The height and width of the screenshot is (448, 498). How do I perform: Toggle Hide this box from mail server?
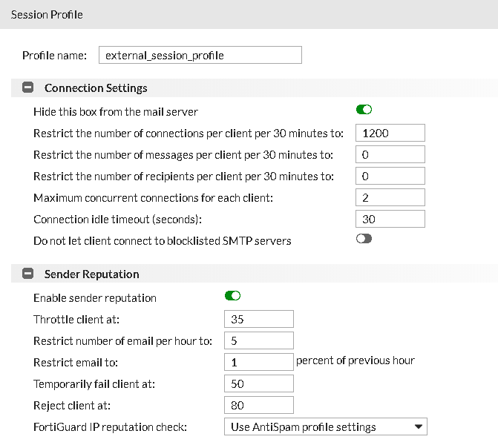coord(364,111)
